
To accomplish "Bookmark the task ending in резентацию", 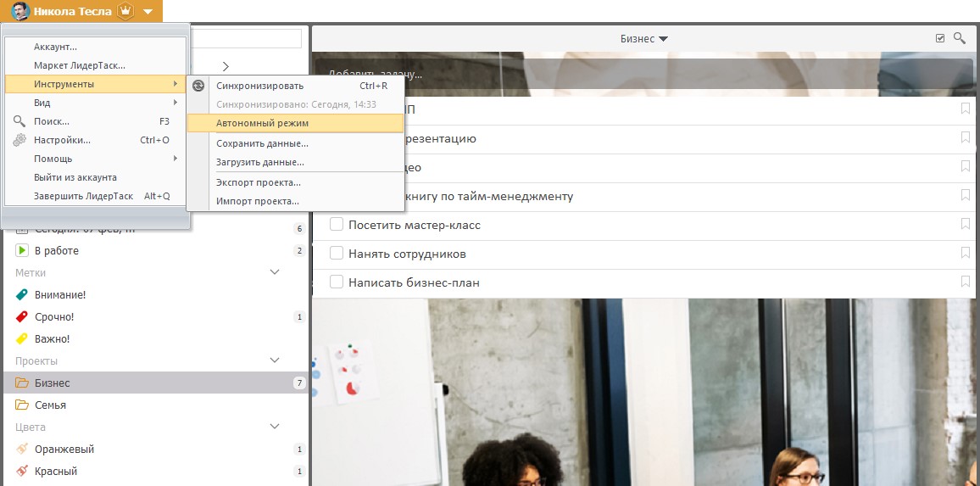I will click(966, 137).
